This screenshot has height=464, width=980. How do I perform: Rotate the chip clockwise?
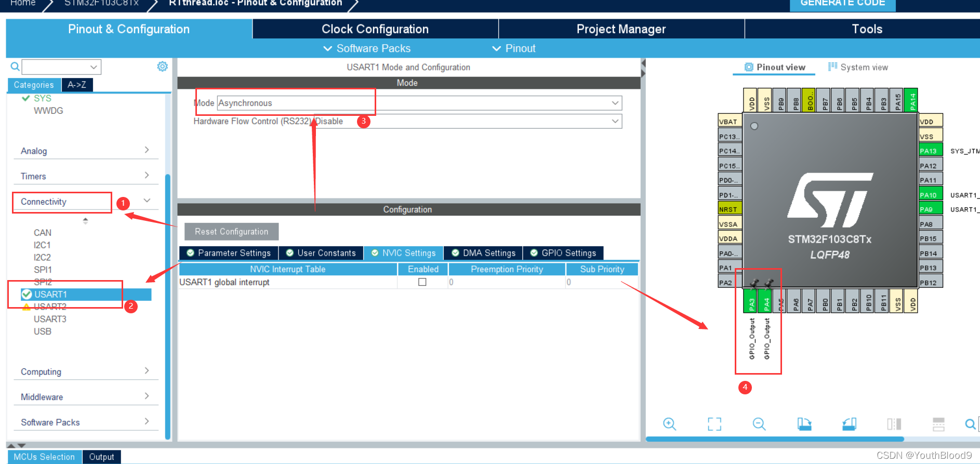tap(804, 424)
